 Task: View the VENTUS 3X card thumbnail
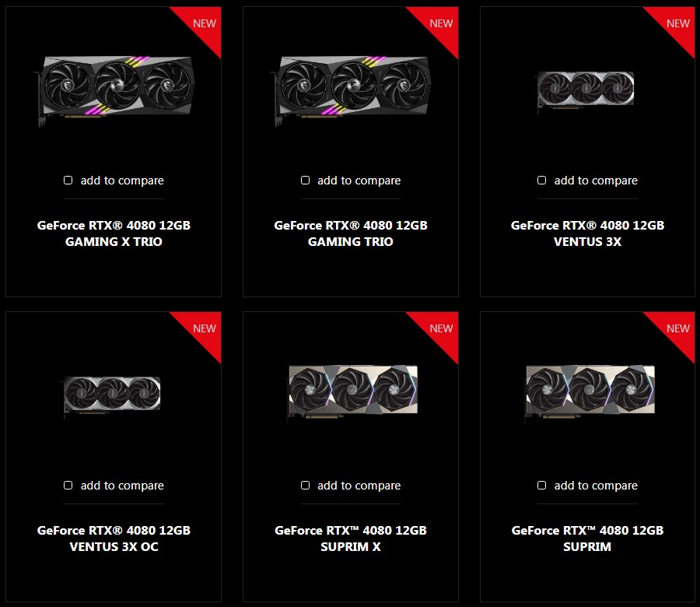(585, 90)
